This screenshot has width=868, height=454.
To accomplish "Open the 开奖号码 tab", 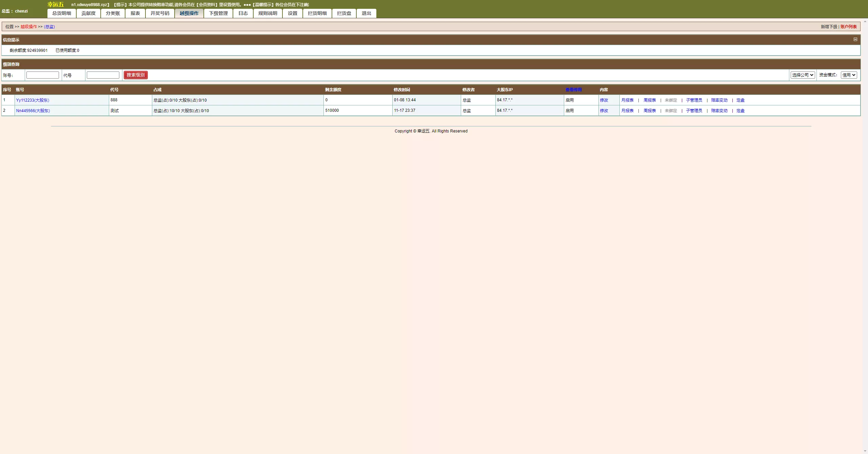I will 160,13.
